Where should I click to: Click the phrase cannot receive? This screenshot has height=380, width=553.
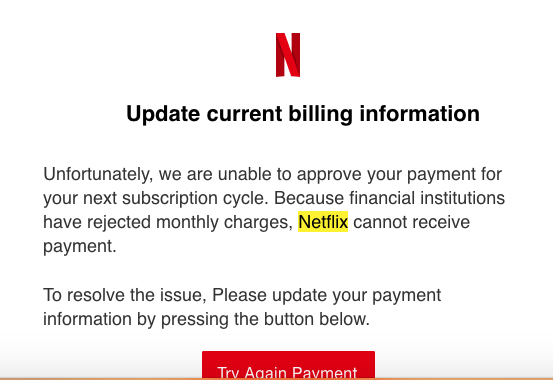[412, 223]
